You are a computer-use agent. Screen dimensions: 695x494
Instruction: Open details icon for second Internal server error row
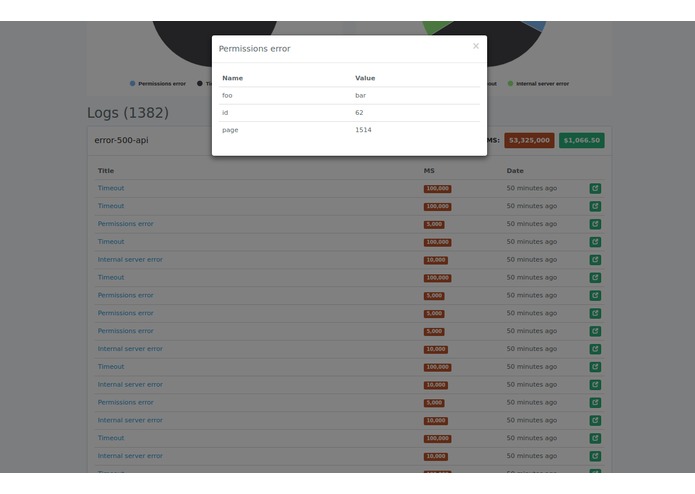[595, 349]
